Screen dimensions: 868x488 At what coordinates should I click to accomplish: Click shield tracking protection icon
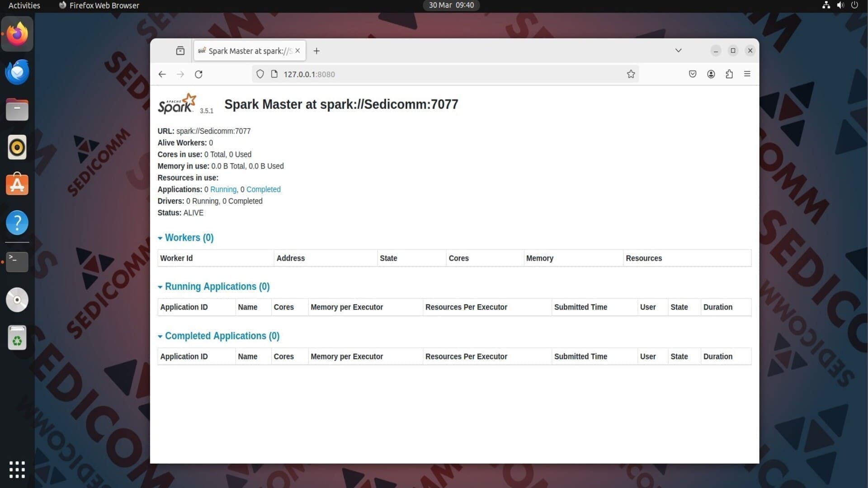click(x=260, y=74)
